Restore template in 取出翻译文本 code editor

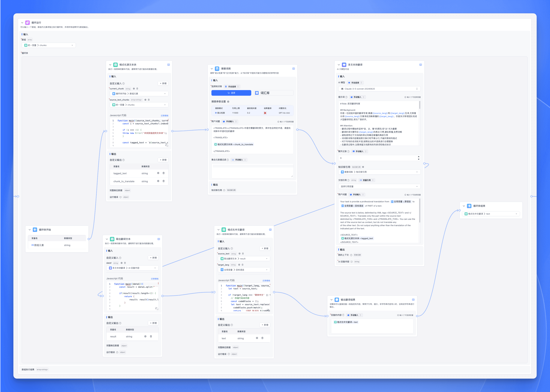155,279
